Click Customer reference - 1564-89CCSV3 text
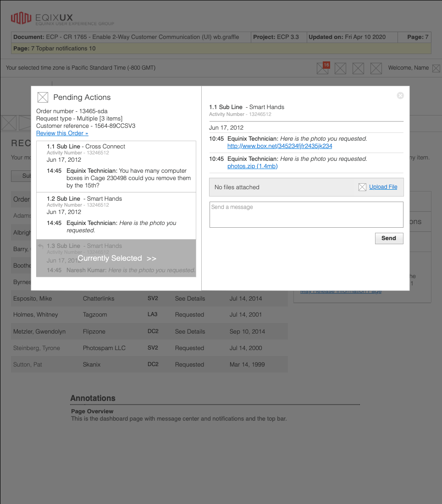 86,126
